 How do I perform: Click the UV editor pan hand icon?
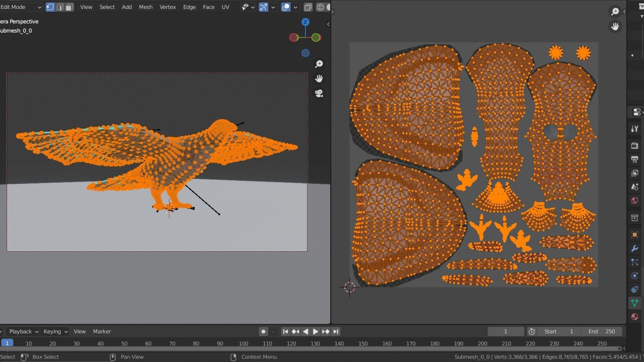[x=615, y=26]
